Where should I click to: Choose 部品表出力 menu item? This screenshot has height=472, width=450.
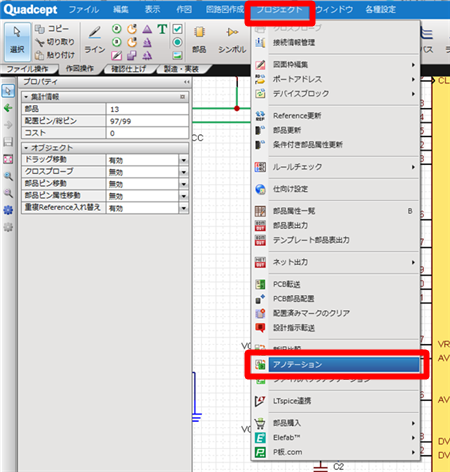336,226
